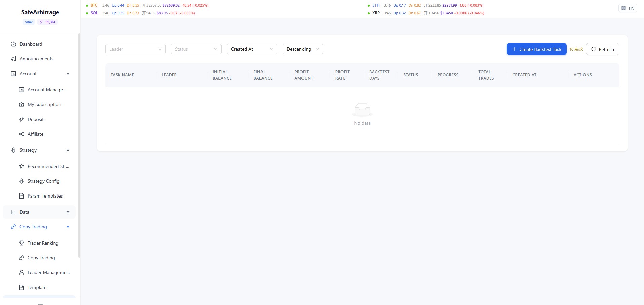The image size is (644, 305).
Task: Navigate to Templates under Copy Trading
Action: point(38,287)
